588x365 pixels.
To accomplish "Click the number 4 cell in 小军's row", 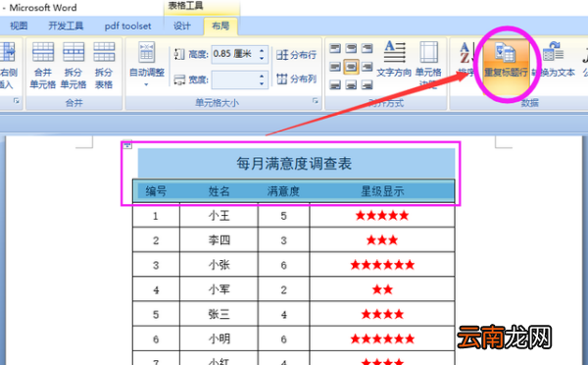I will (156, 289).
